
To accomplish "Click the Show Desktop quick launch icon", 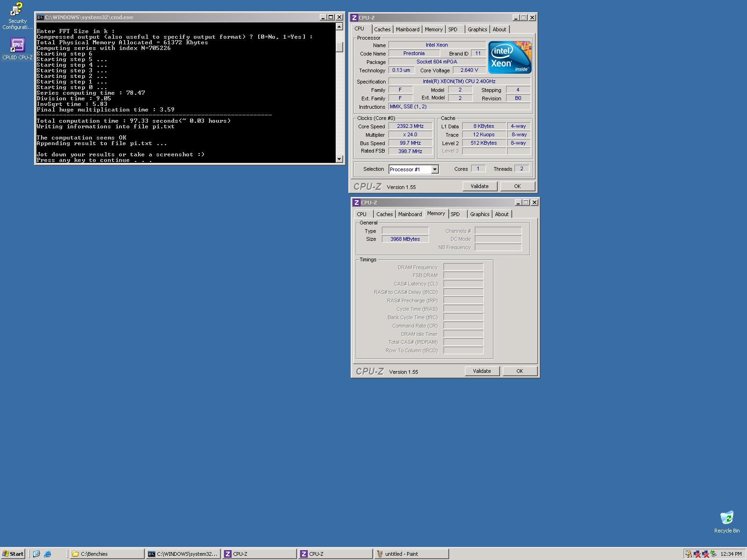I will [x=36, y=554].
